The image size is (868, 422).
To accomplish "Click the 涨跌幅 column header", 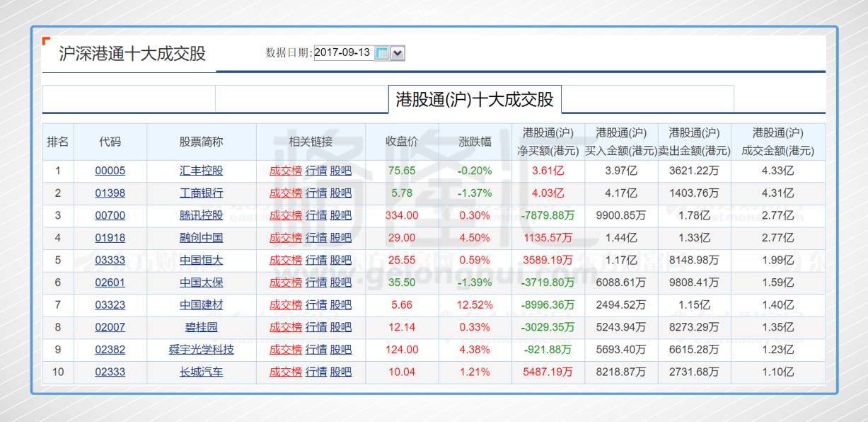I will coord(475,142).
